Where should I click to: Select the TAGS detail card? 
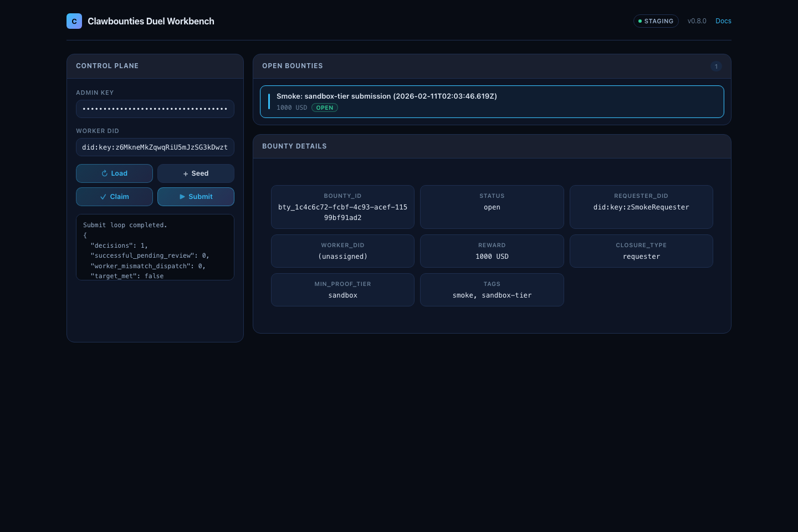[492, 290]
